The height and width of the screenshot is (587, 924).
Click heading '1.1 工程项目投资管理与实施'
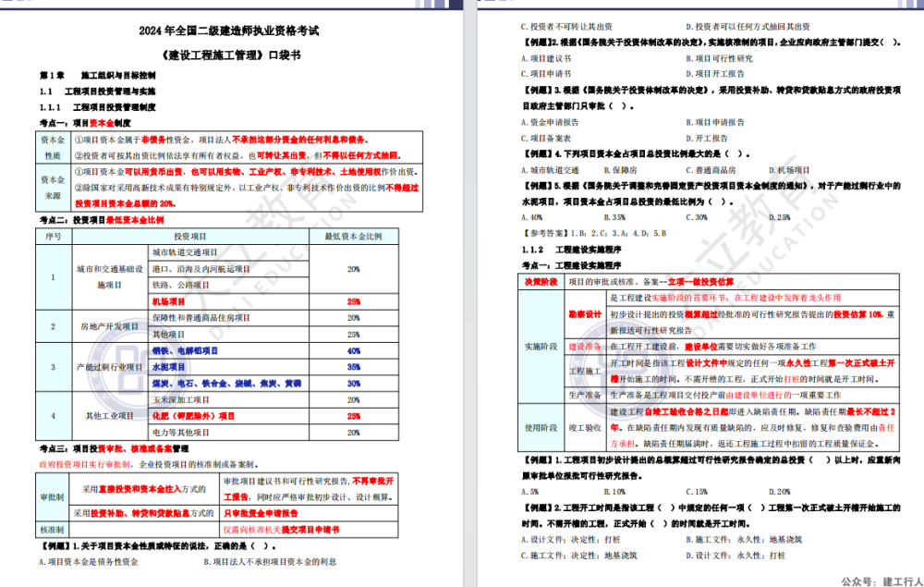tap(98, 92)
